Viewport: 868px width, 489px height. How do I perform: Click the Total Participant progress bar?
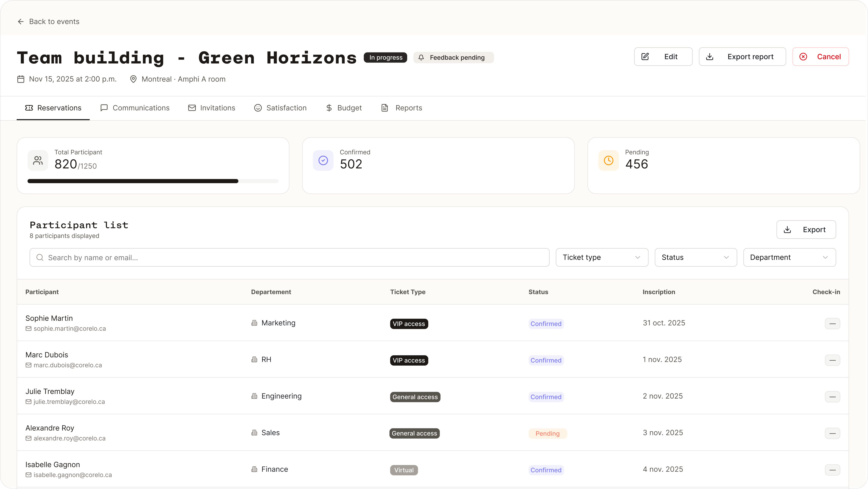pos(153,181)
